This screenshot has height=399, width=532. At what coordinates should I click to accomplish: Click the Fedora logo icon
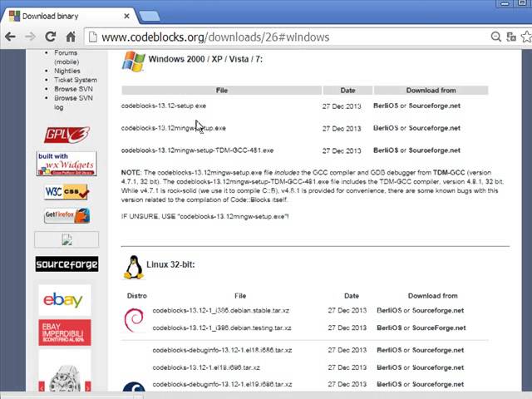click(x=134, y=387)
